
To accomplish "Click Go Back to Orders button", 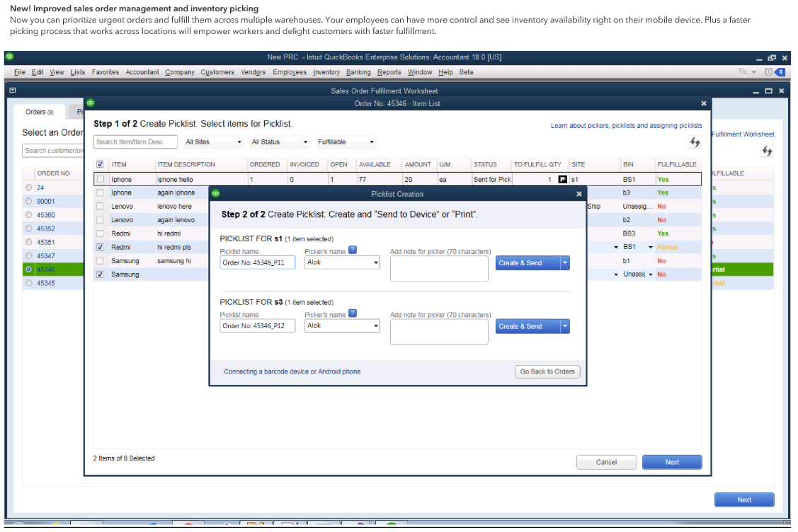I will coord(547,371).
